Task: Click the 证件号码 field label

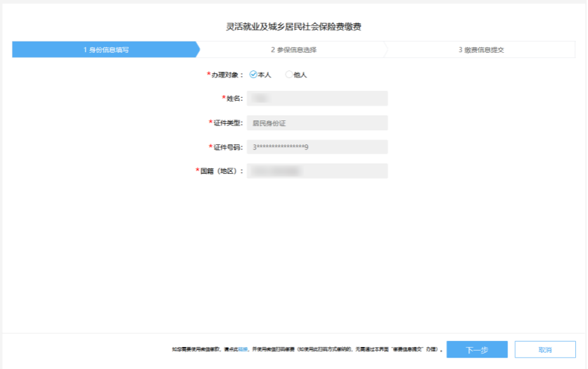Action: click(227, 147)
